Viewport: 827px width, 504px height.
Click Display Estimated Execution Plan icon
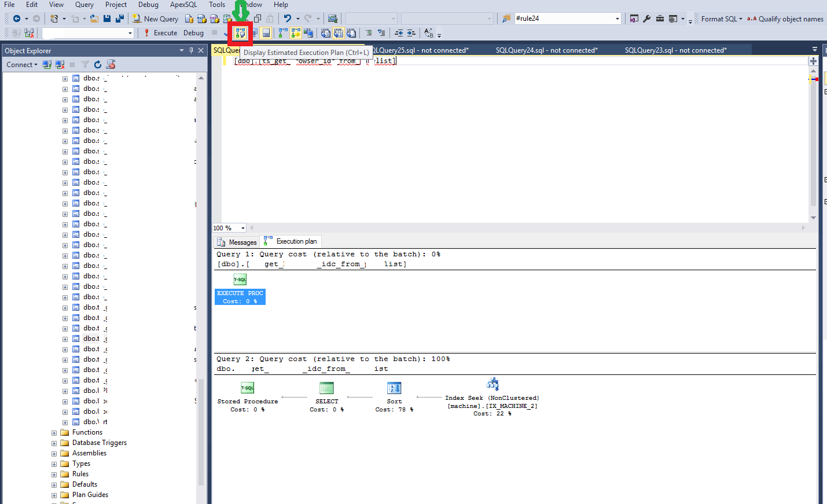tap(240, 34)
